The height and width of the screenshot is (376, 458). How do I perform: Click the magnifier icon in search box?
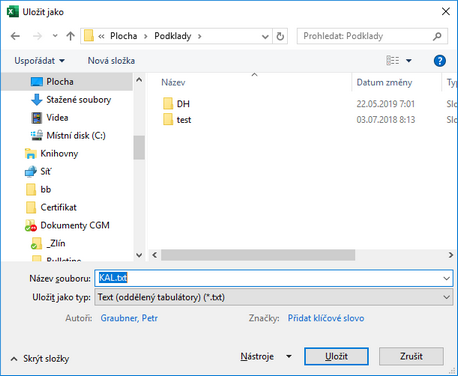[x=437, y=36]
